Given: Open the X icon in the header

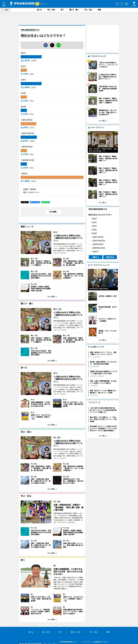Looking at the screenshot, I should point(122,4).
